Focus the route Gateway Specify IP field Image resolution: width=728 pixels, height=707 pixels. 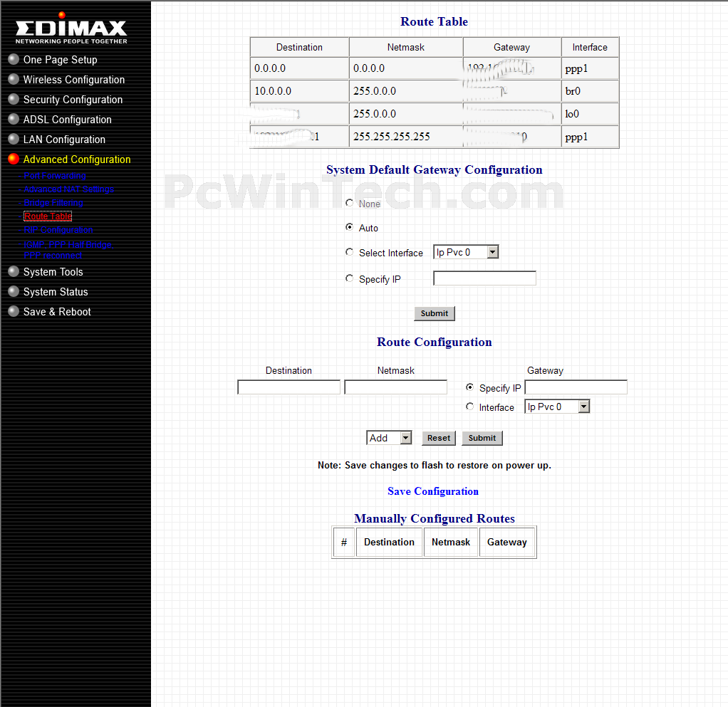(x=576, y=387)
